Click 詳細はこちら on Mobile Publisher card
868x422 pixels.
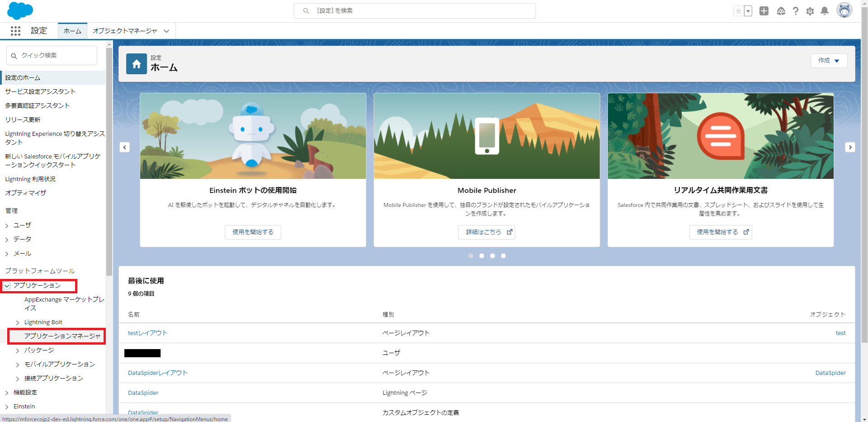[x=487, y=232]
